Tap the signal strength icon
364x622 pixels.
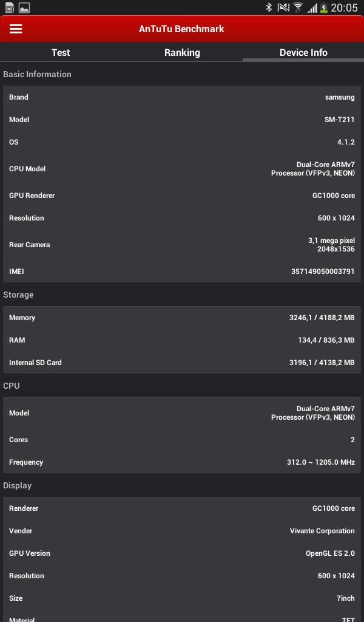pyautogui.click(x=312, y=8)
